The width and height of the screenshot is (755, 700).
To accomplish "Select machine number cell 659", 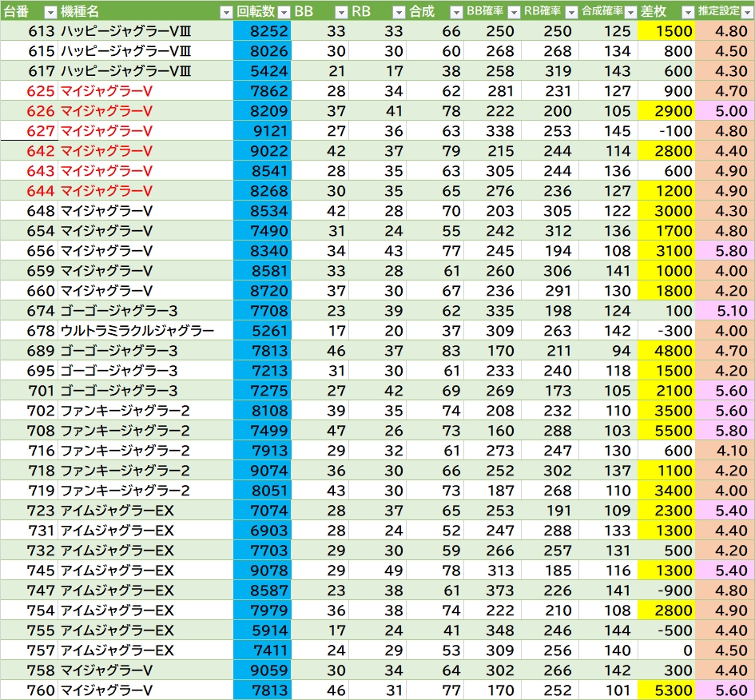I will (30, 271).
